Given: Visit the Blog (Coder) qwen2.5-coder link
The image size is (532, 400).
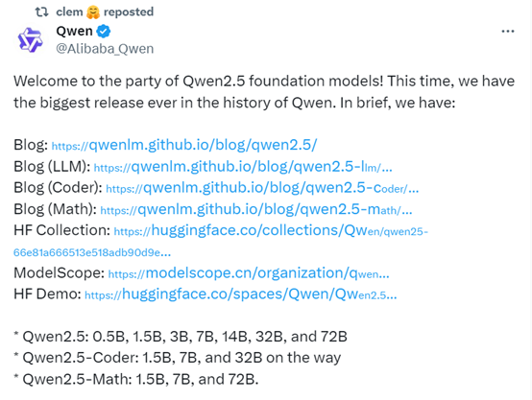Looking at the screenshot, I should coord(262,188).
